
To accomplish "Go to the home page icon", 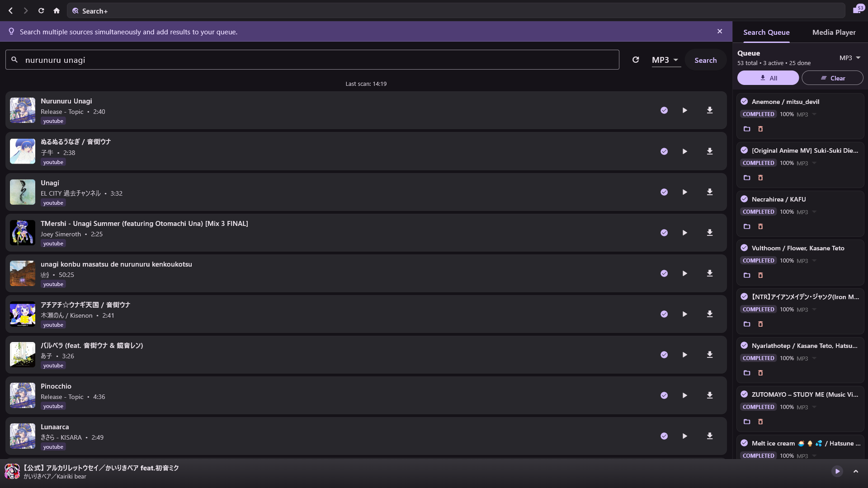I will [57, 11].
